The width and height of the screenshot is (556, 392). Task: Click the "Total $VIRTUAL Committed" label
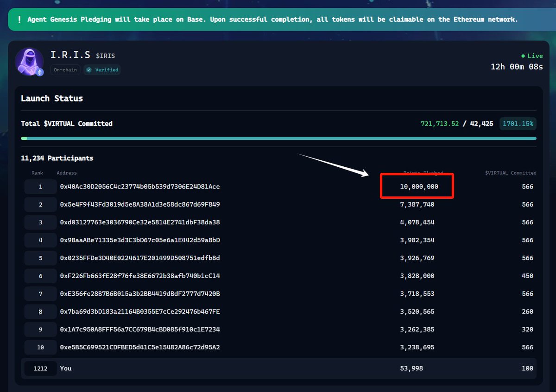click(67, 124)
